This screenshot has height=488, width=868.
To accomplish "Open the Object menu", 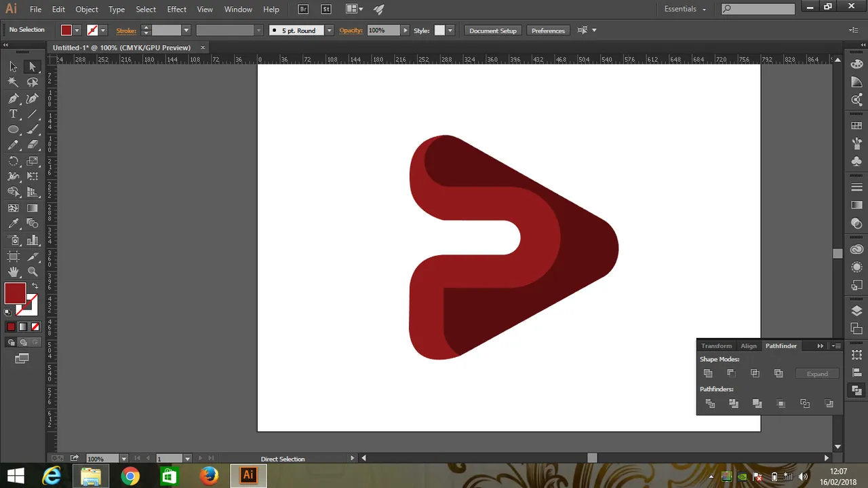I will 87,10.
